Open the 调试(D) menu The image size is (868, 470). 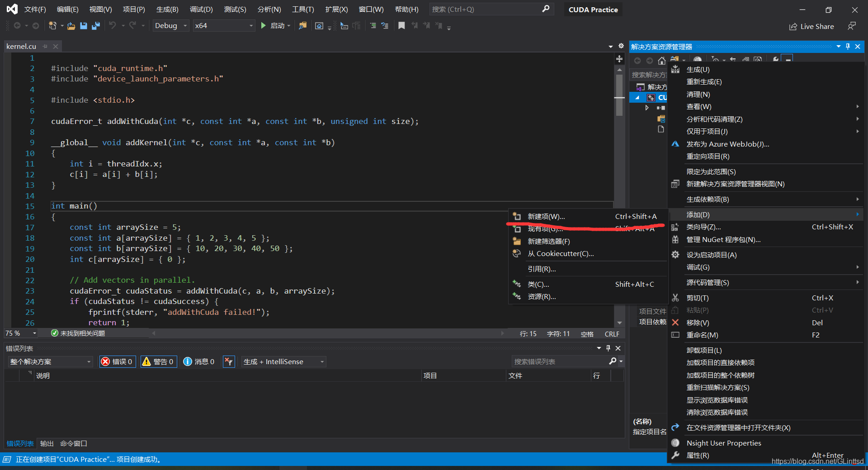[201, 9]
